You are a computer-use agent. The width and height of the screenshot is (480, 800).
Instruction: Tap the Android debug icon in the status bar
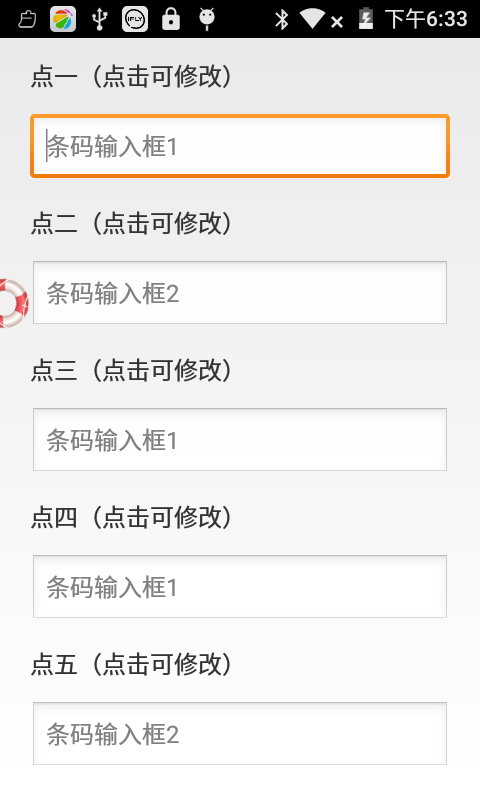click(x=207, y=19)
